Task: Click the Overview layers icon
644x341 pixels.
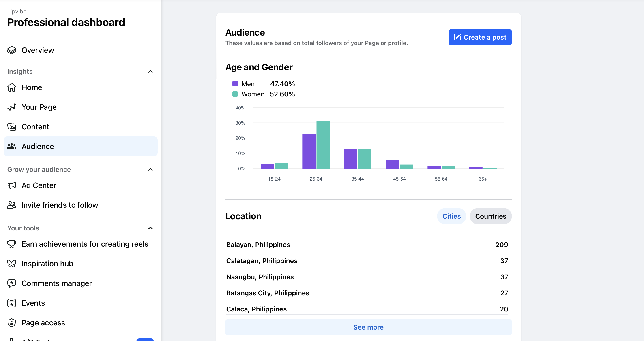Action: (x=11, y=50)
